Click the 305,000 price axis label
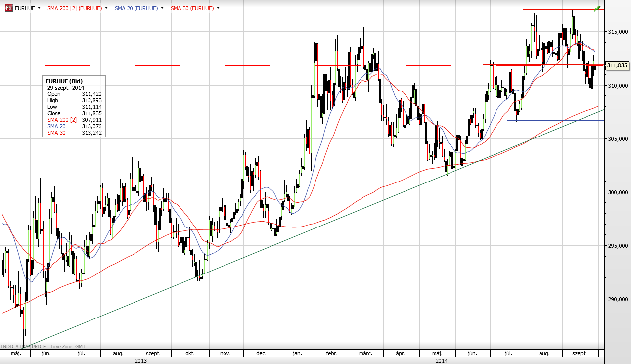Viewport: 631px width, 364px height. click(x=618, y=139)
